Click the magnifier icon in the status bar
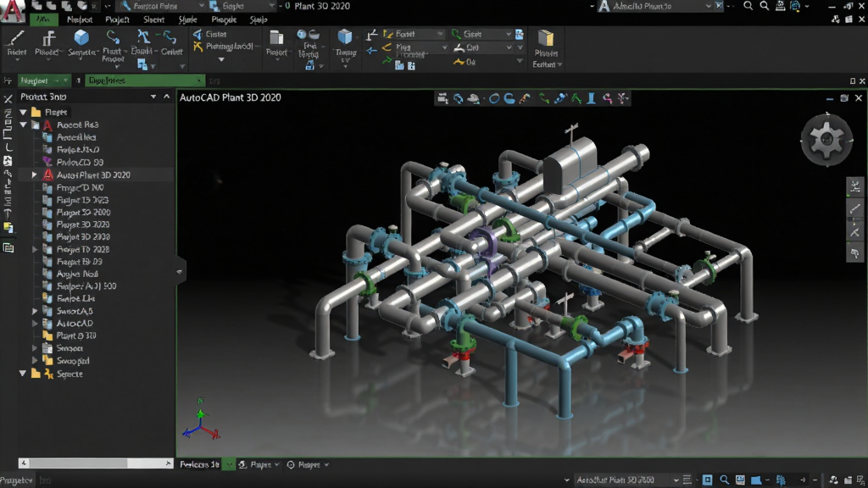This screenshot has height=488, width=868. pos(724,480)
